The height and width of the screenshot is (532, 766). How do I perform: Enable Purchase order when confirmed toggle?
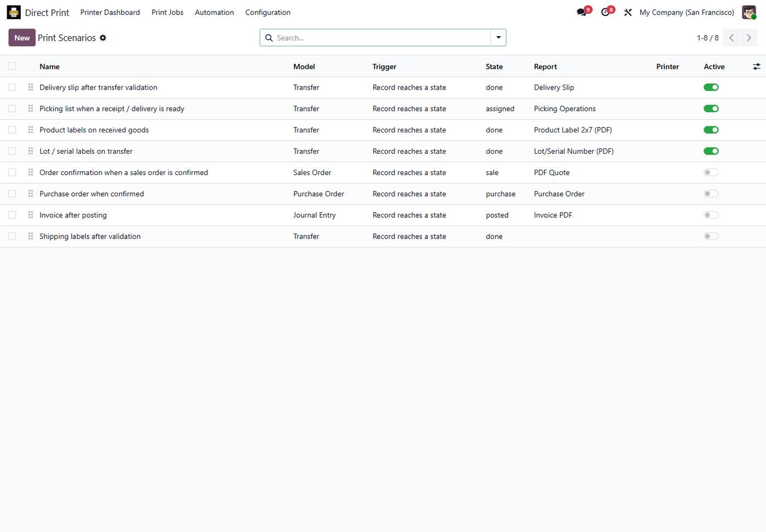(x=711, y=194)
